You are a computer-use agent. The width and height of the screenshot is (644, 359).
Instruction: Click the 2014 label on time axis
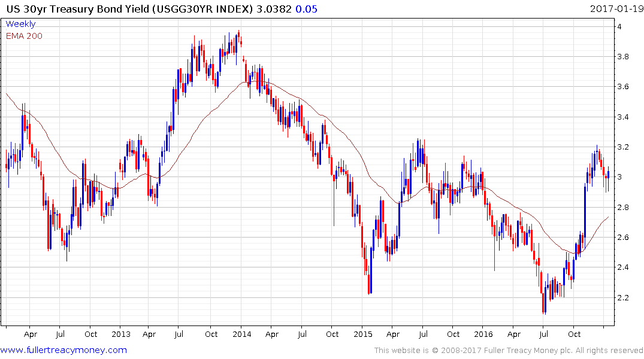point(241,334)
